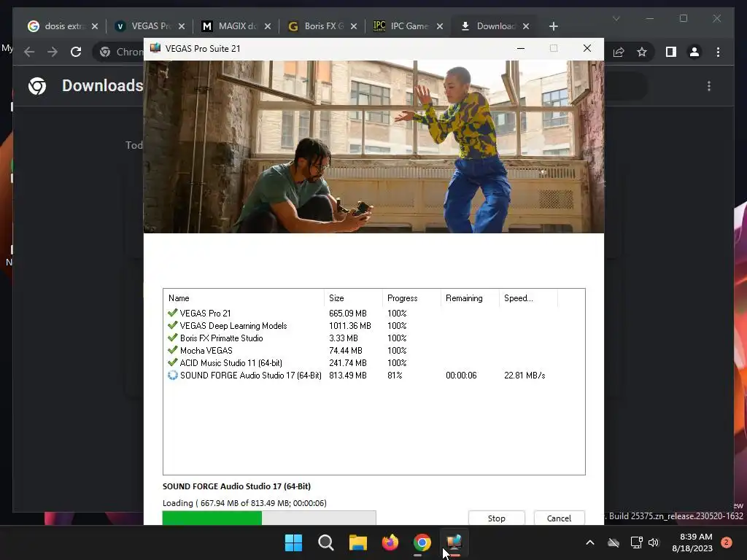Open a new Chrome tab
This screenshot has width=747, height=560.
point(553,26)
